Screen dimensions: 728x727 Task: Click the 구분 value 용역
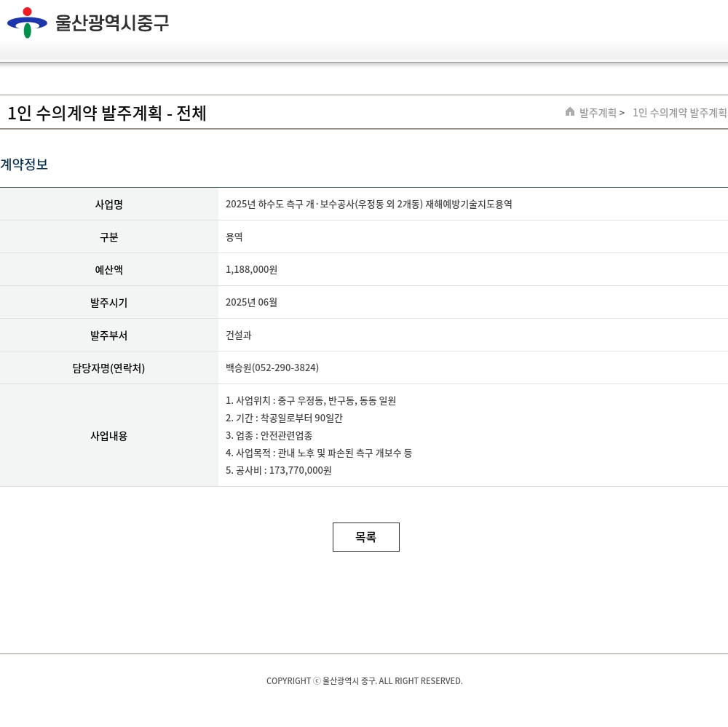(234, 237)
